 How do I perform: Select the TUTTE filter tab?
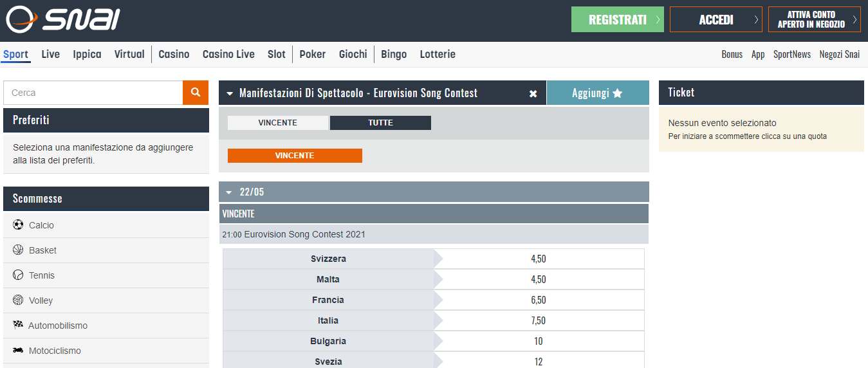point(380,123)
